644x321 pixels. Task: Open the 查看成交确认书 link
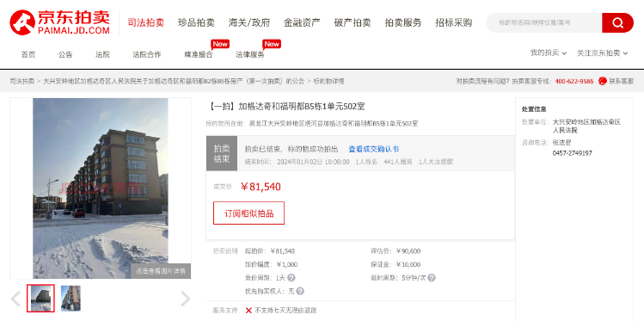(374, 149)
